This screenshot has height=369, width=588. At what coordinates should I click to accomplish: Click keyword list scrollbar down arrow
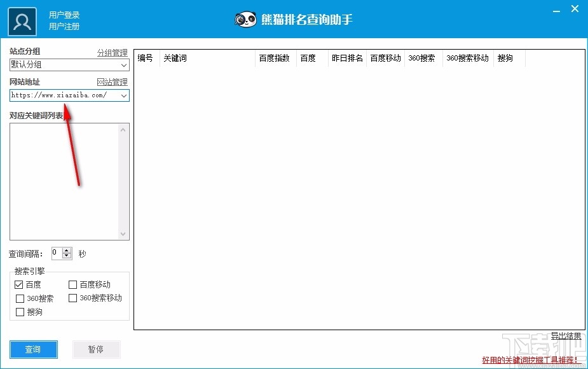click(123, 233)
